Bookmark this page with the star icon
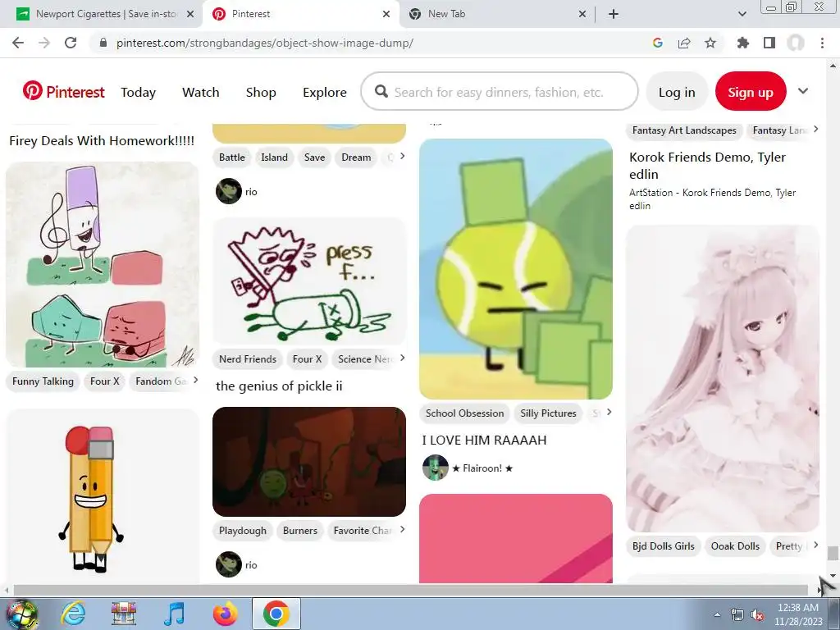Viewport: 840px width, 630px height. (x=710, y=43)
